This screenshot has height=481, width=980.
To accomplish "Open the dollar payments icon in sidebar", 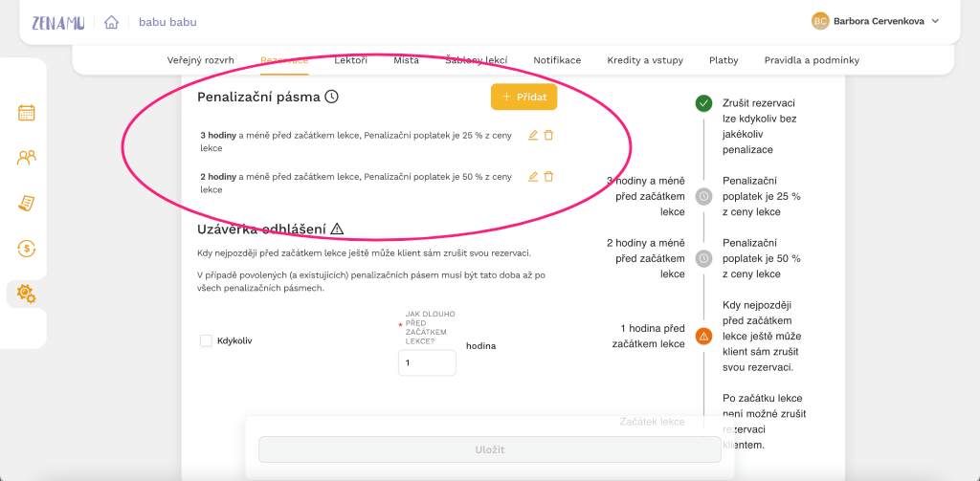I will [26, 249].
